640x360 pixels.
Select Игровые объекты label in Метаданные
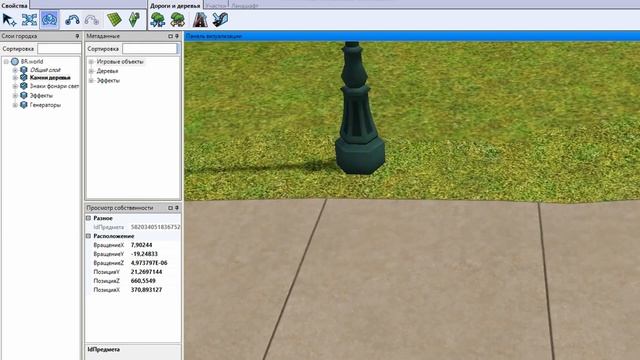point(120,62)
